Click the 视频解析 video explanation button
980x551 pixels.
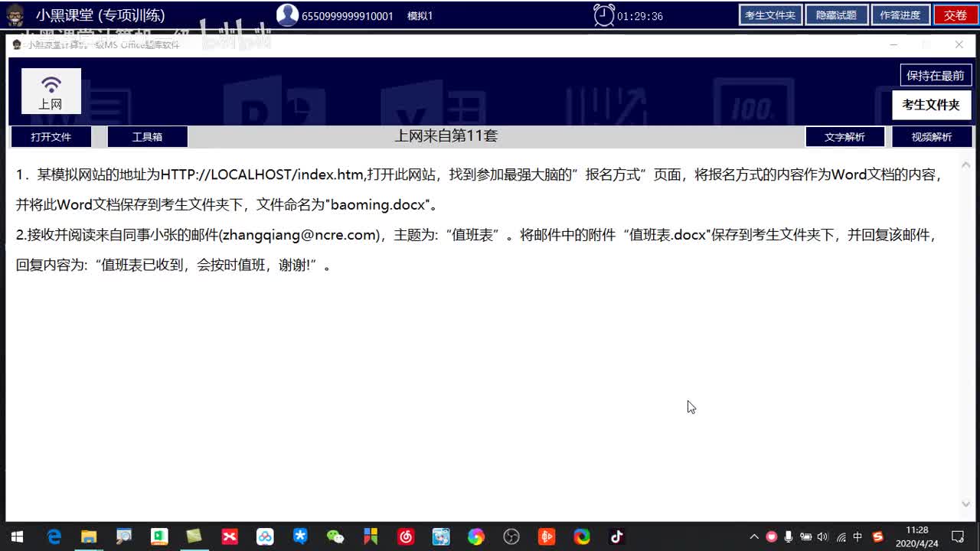pyautogui.click(x=932, y=137)
